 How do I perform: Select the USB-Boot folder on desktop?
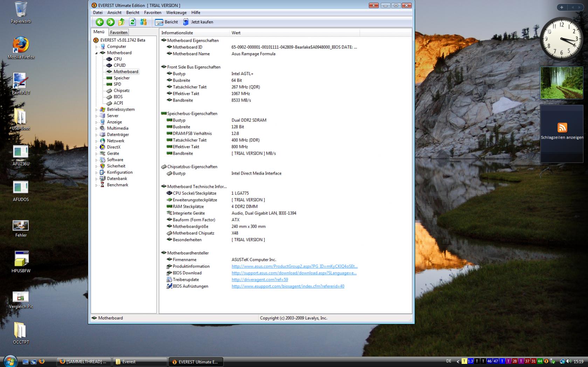(21, 119)
